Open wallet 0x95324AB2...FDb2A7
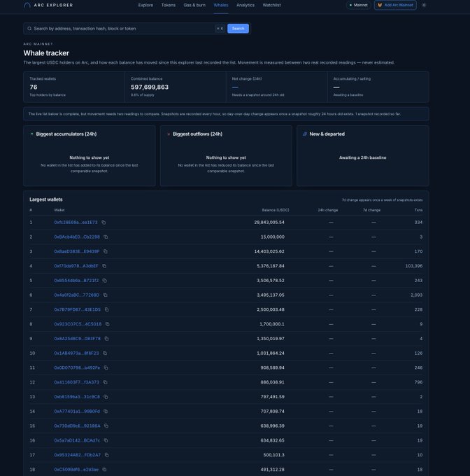 click(x=78, y=455)
